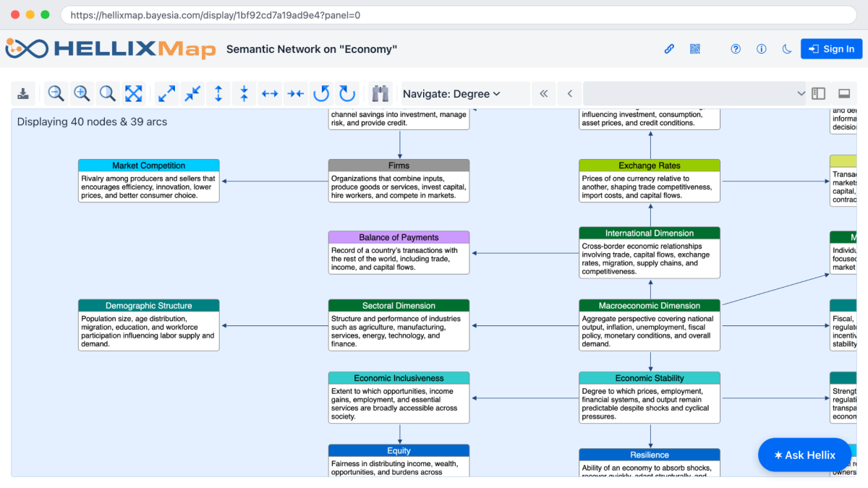
Task: Click the zoom out magnifier icon
Action: (x=56, y=93)
